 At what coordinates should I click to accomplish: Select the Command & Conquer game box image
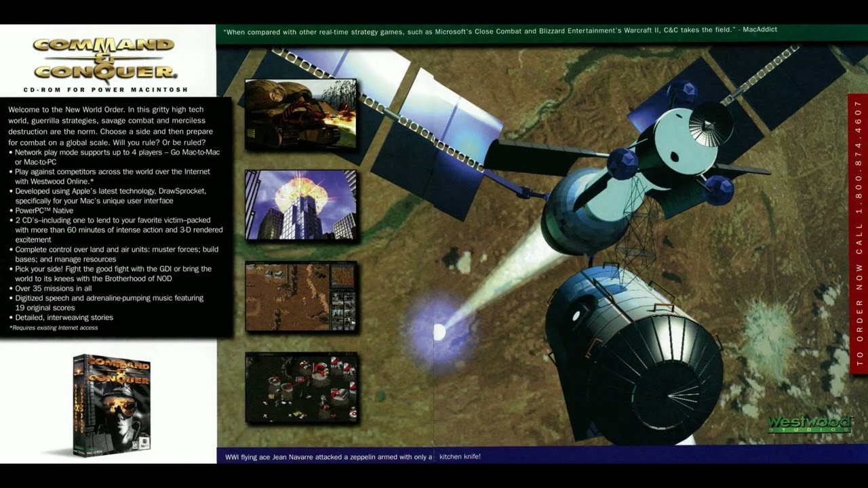[x=112, y=404]
